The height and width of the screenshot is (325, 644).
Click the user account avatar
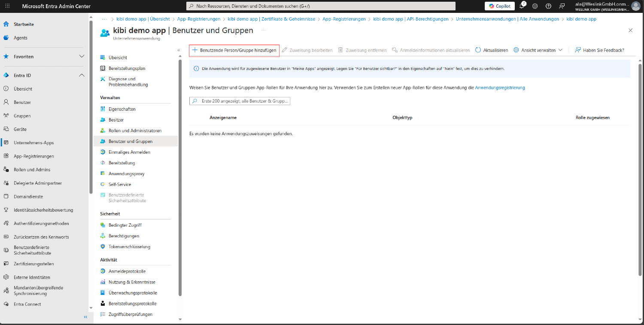(x=636, y=6)
